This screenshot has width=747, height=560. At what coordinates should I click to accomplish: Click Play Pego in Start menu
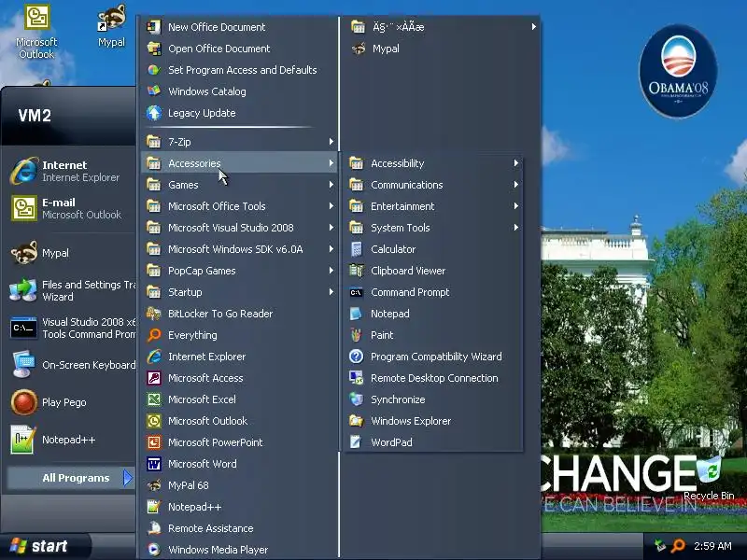tap(72, 402)
